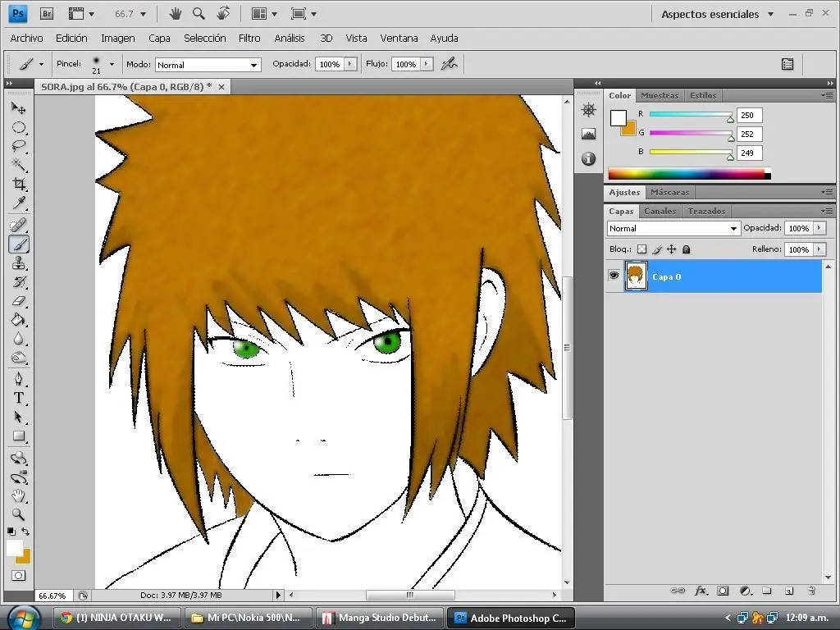Image resolution: width=840 pixels, height=630 pixels.
Task: Select the Move tool
Action: pyautogui.click(x=19, y=109)
